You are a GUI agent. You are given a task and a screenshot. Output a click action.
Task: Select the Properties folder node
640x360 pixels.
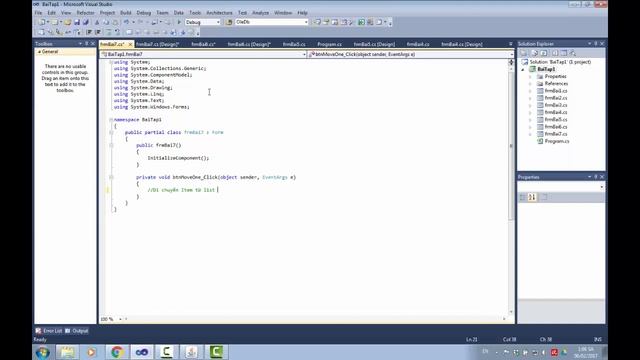(556, 76)
